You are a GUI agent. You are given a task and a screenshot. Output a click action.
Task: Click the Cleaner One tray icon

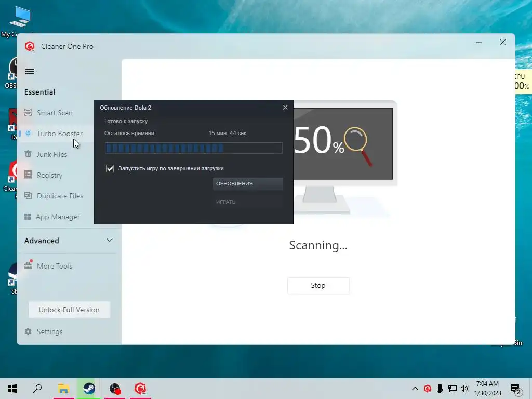428,389
